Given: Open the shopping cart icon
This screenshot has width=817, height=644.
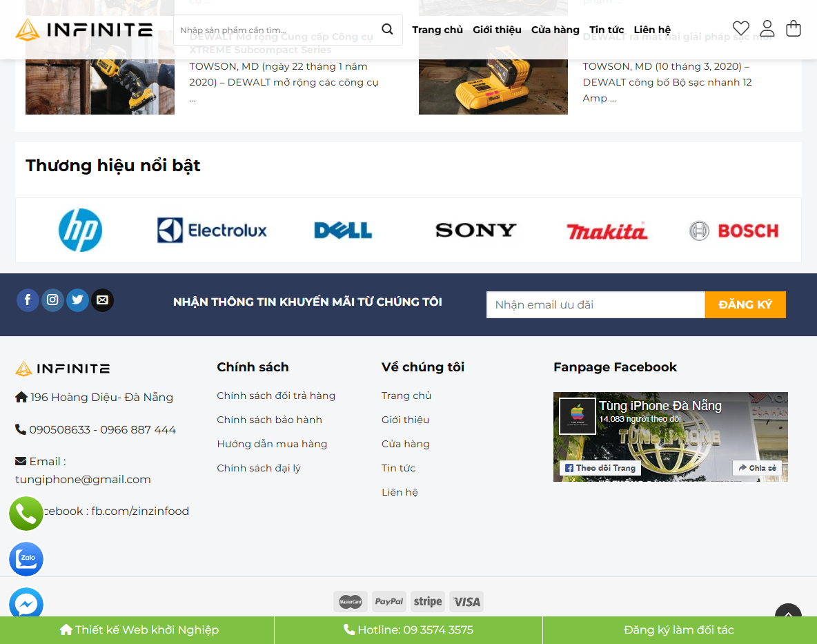Looking at the screenshot, I should pos(794,29).
